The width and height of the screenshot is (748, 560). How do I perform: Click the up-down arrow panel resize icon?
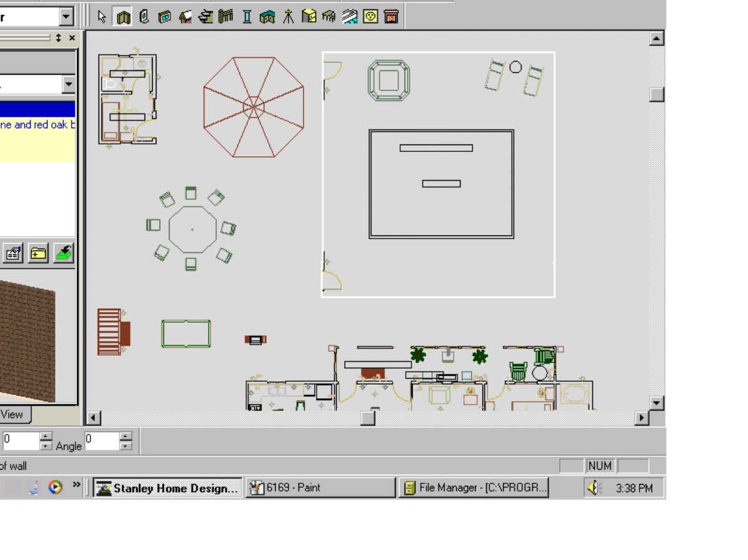click(59, 38)
